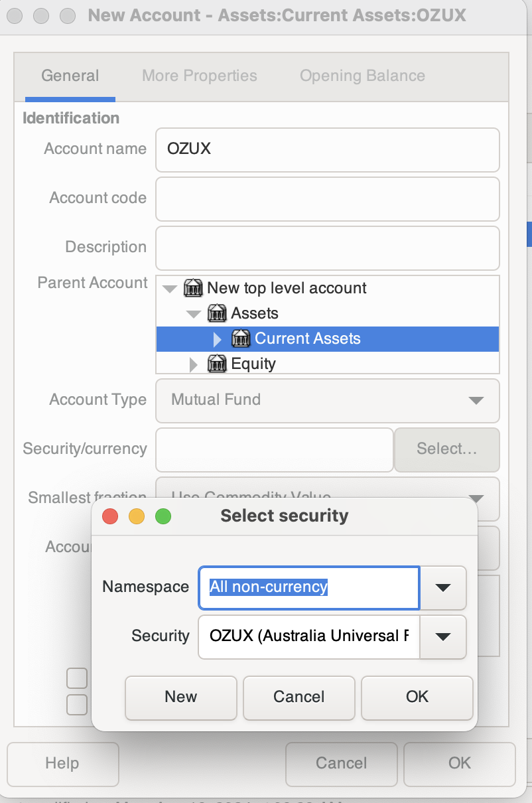
Task: Expand the Current Assets tree node
Action: click(218, 339)
